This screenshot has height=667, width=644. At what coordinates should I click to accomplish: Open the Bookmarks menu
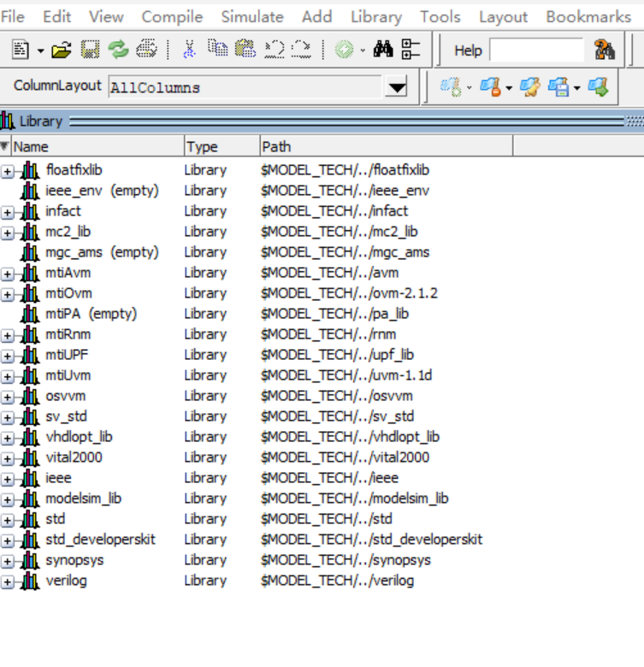[588, 16]
